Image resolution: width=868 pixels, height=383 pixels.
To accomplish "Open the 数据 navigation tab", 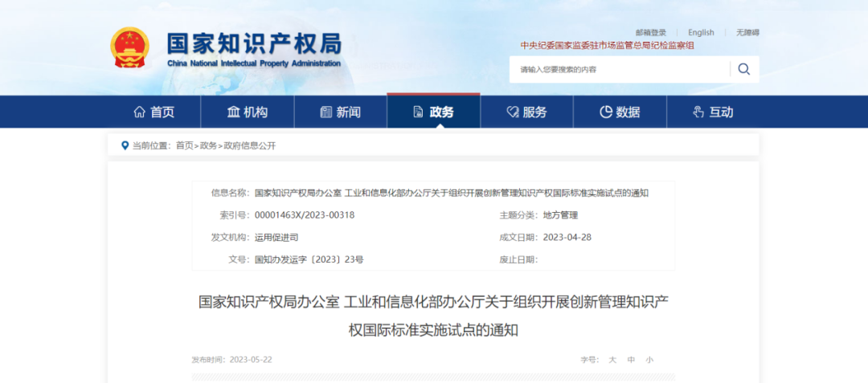I will tap(620, 112).
